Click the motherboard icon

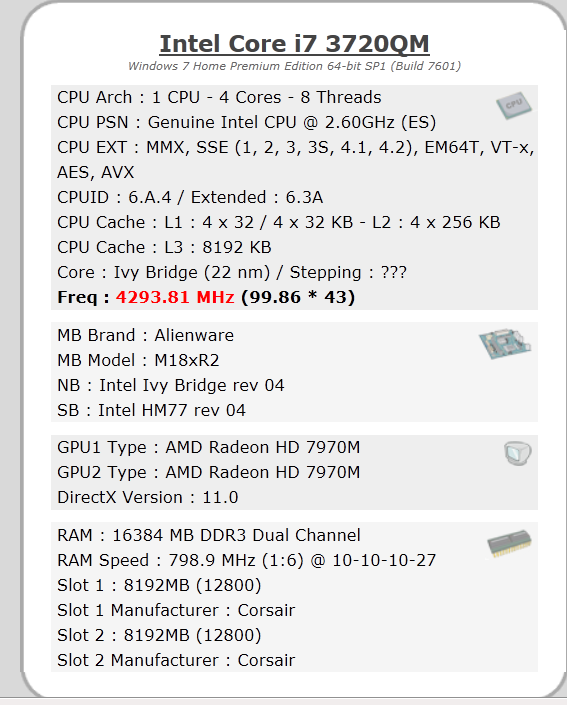coord(504,344)
